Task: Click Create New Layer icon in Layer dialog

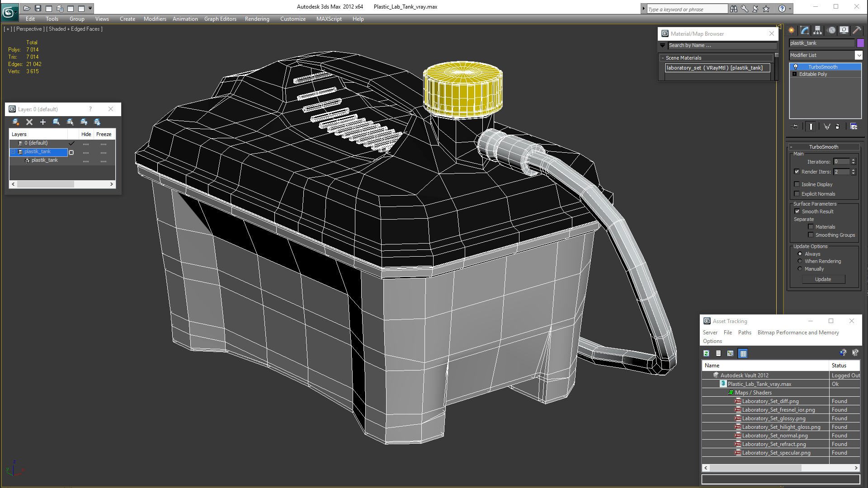Action: click(x=16, y=122)
